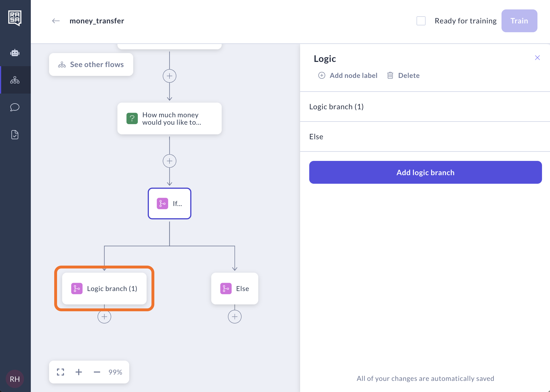Click the Train button
The width and height of the screenshot is (550, 392).
click(519, 21)
